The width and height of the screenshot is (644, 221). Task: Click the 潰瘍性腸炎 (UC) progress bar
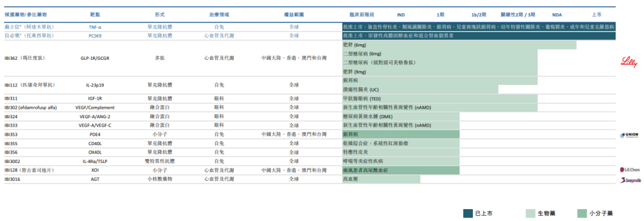(x=420, y=90)
